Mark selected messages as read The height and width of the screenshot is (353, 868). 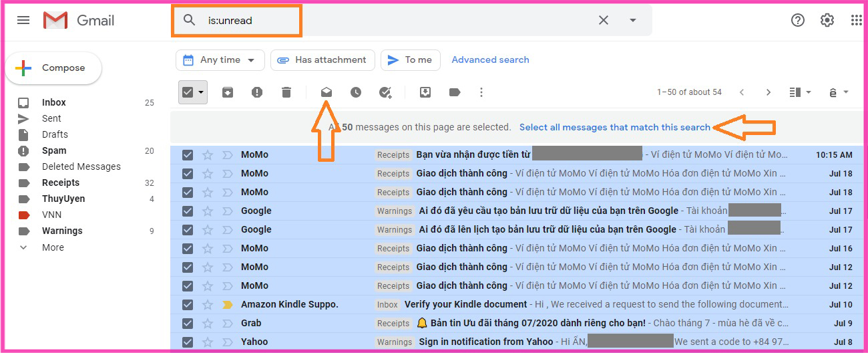[327, 92]
